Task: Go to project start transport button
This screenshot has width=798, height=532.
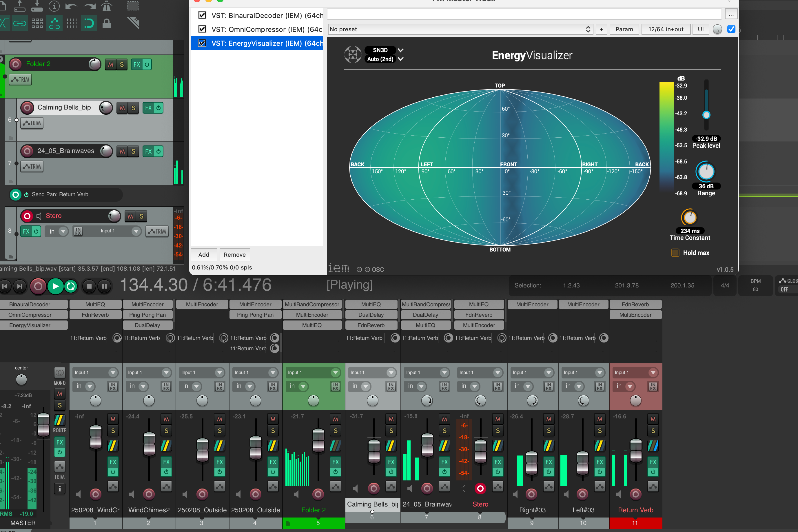Action: 5,286
